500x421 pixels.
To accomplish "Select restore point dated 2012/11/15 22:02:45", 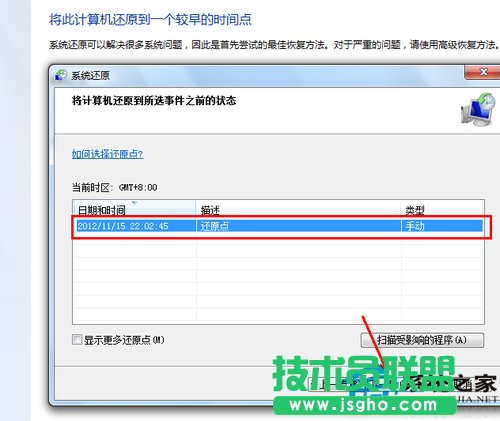I will point(278,226).
